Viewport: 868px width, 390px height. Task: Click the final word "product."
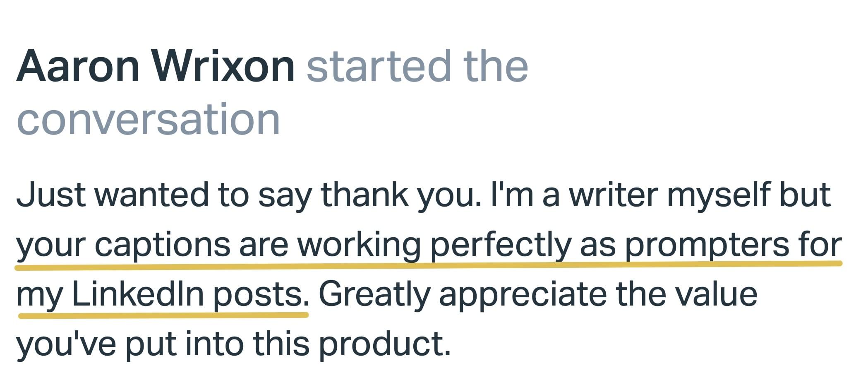pos(384,344)
